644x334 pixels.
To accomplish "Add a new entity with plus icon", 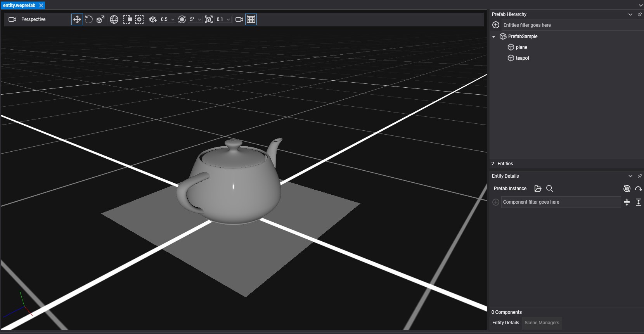I will [496, 25].
